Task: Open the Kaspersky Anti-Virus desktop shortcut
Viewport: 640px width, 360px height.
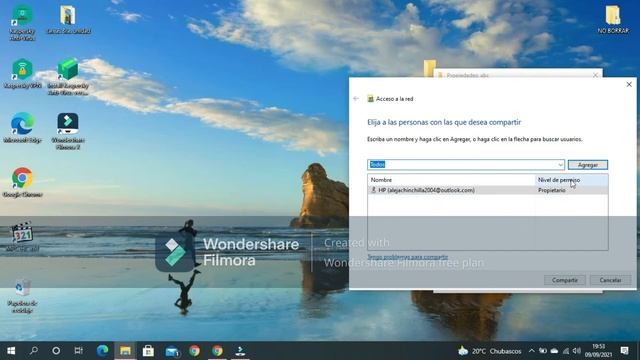Action: 22,22
